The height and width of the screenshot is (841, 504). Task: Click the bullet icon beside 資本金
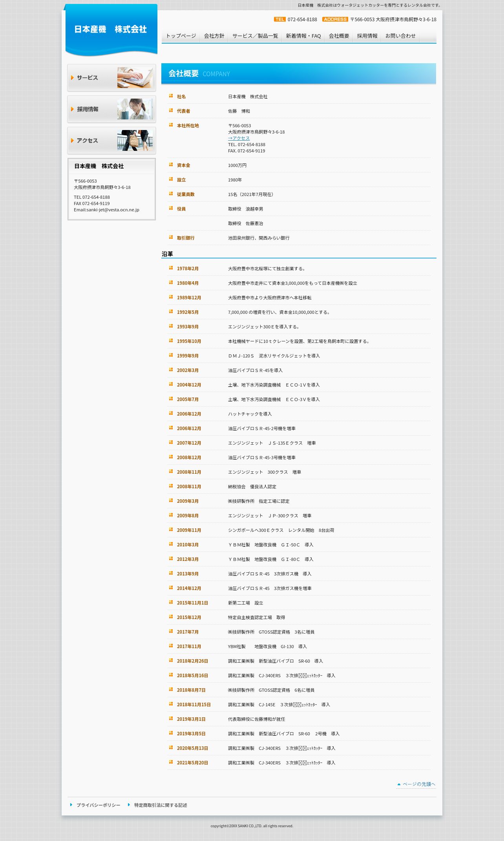[x=171, y=165]
